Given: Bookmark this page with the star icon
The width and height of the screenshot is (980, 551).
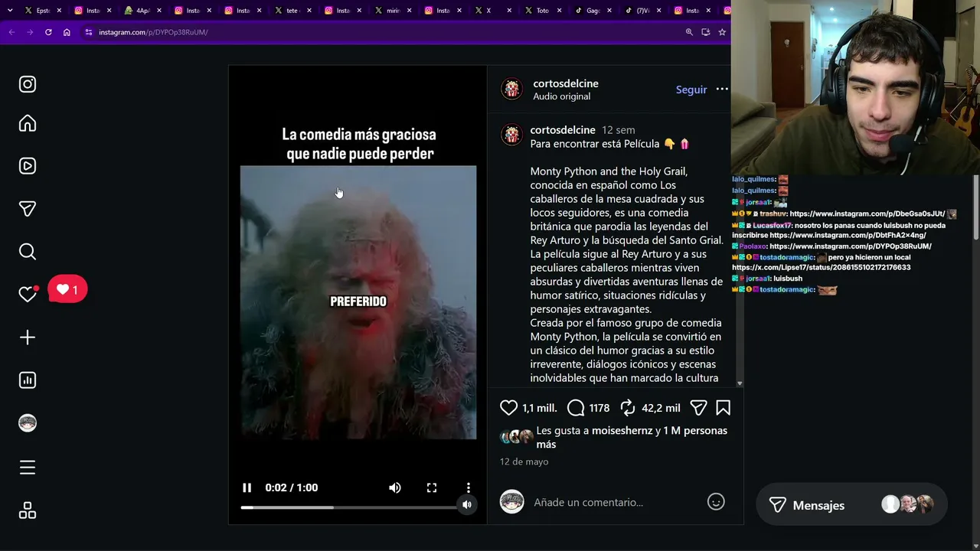Looking at the screenshot, I should (722, 32).
